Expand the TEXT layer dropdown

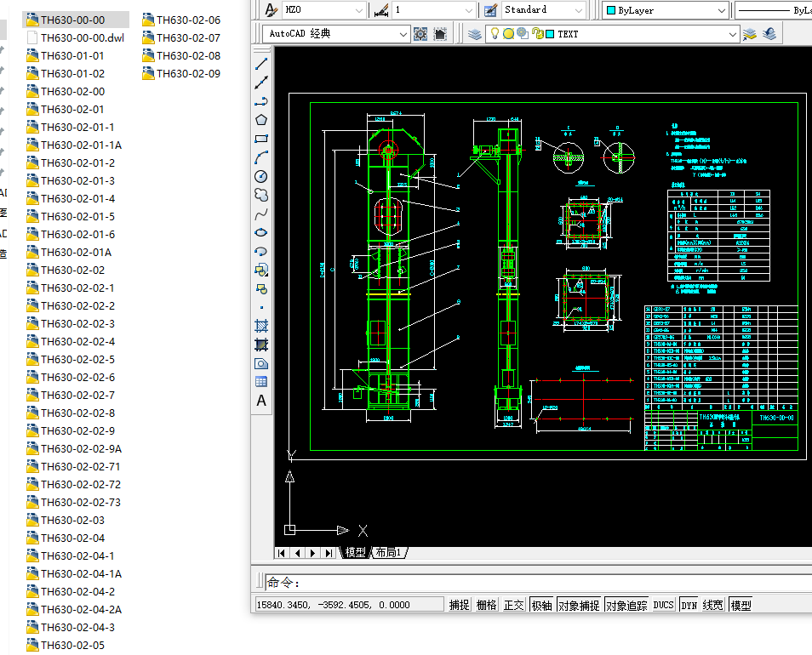click(x=732, y=34)
